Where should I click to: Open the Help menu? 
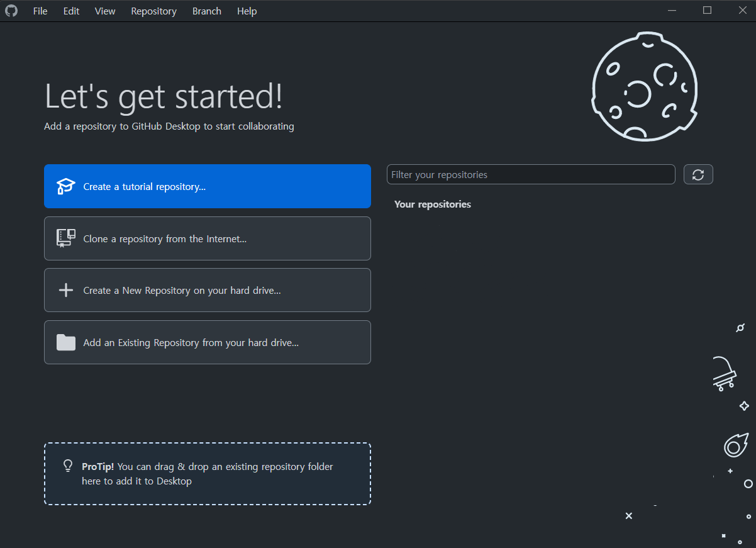click(x=247, y=11)
